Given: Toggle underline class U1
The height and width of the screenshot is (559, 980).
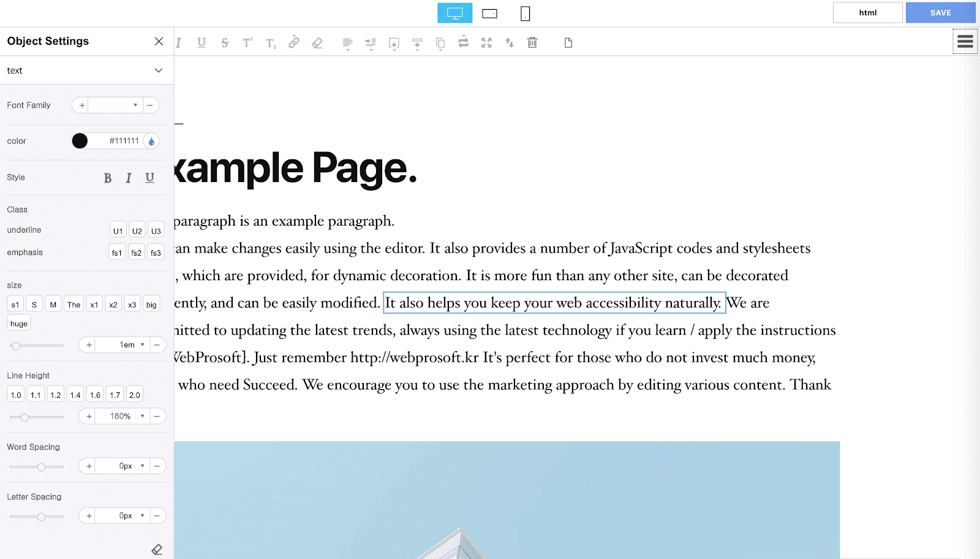Looking at the screenshot, I should [x=118, y=230].
